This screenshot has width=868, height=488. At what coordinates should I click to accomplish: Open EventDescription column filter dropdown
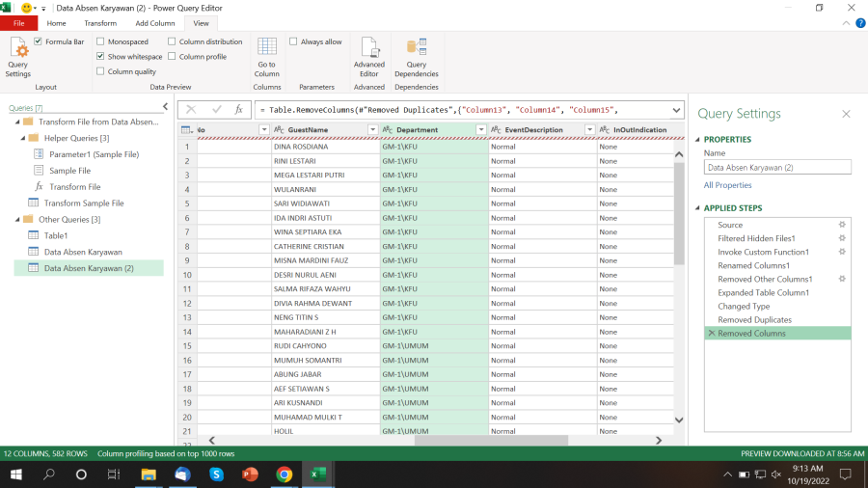pyautogui.click(x=589, y=129)
